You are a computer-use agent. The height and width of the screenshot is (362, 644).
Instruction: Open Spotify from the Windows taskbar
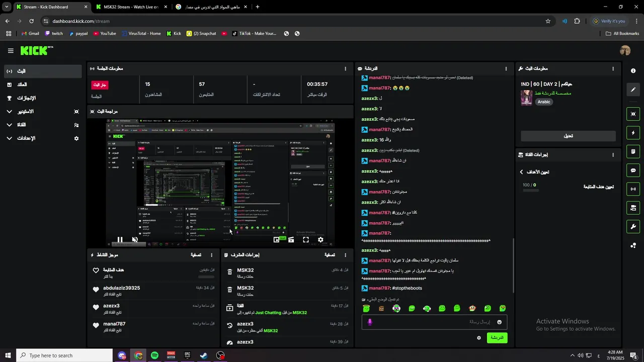pos(154,355)
